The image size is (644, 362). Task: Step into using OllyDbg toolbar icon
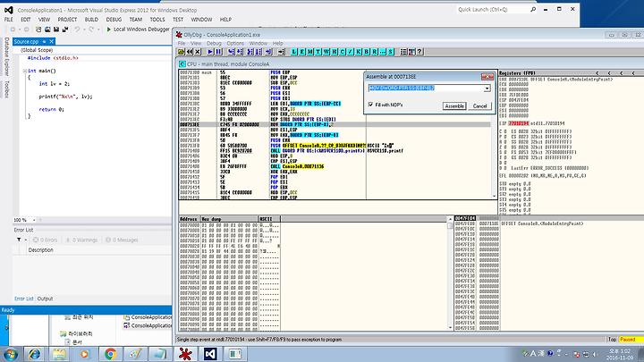tap(232, 52)
